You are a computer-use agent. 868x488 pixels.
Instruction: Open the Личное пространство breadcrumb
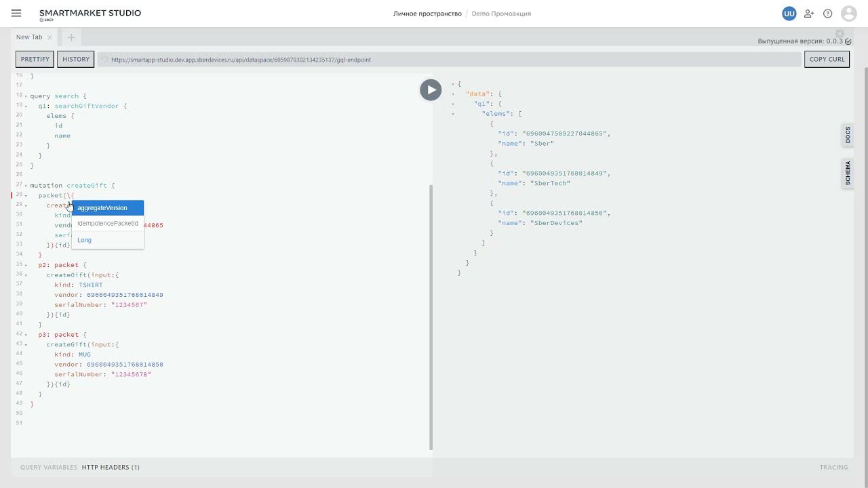[427, 14]
